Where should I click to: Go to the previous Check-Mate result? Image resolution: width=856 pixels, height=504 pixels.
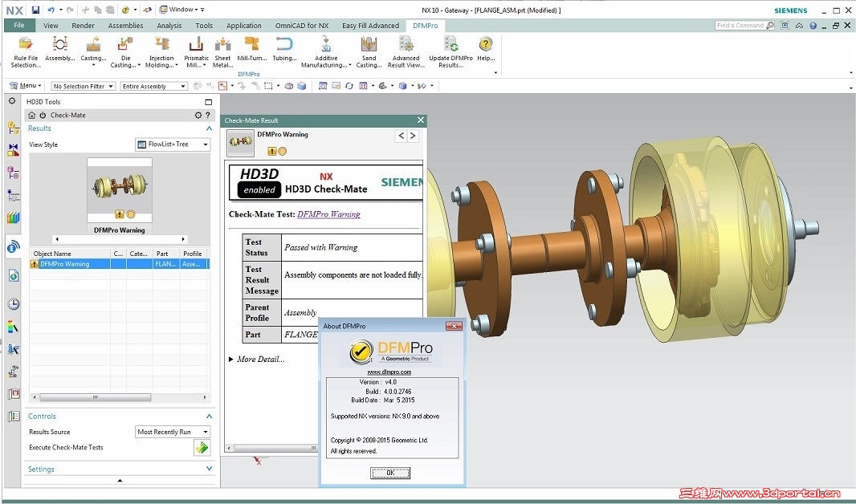(402, 136)
